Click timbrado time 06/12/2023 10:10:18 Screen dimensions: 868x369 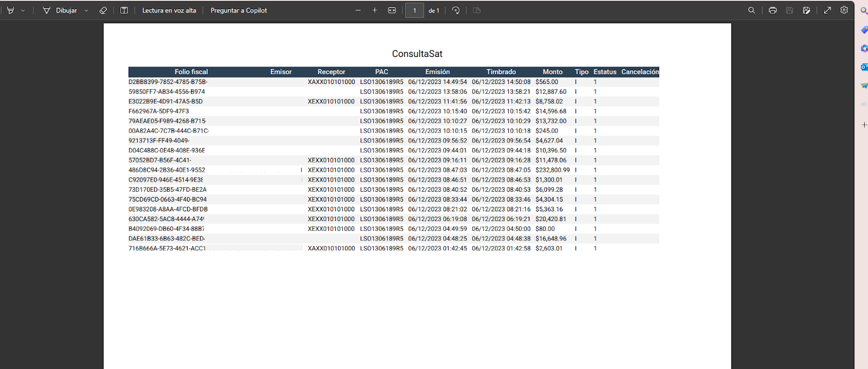(501, 131)
